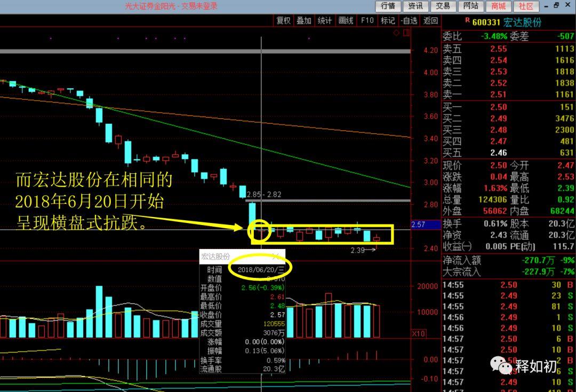Viewport: 576px width, 392px height.
Task: Click the red diamond chart icon
Action: pos(396,33)
